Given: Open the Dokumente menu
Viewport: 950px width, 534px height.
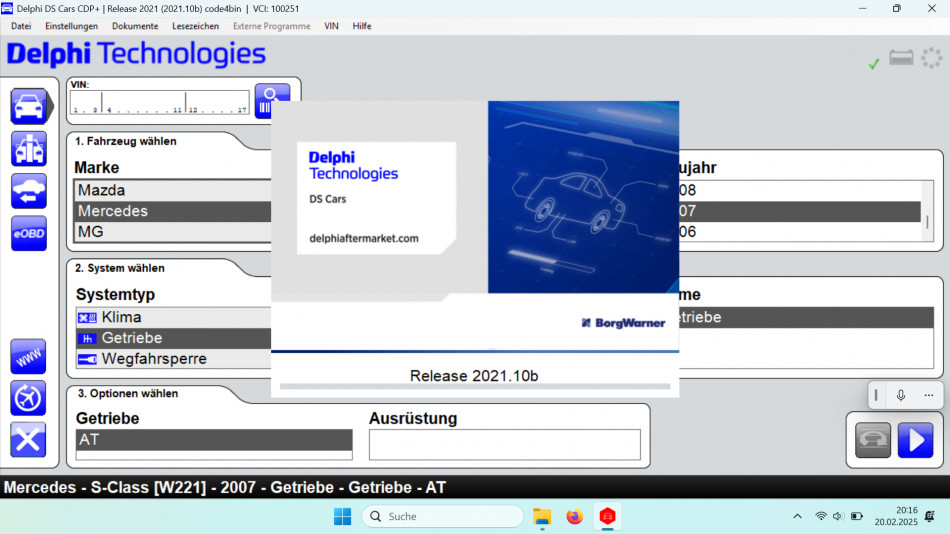Looking at the screenshot, I should tap(135, 26).
